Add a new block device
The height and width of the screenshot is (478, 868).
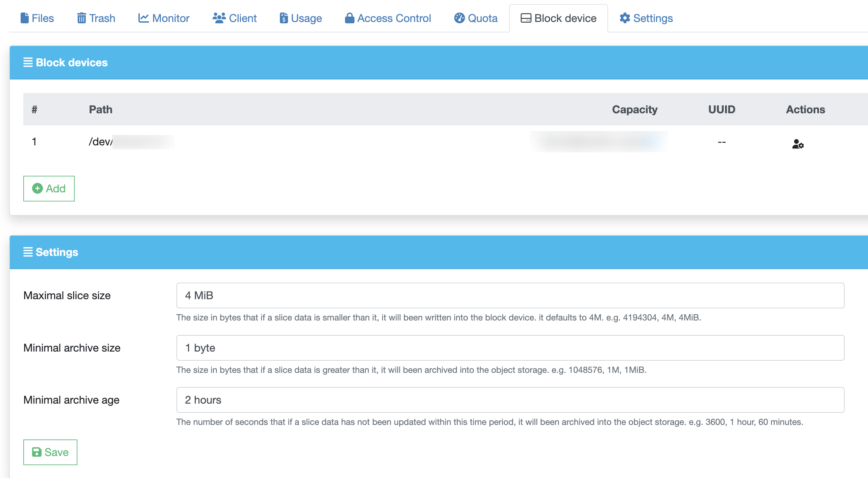tap(49, 189)
